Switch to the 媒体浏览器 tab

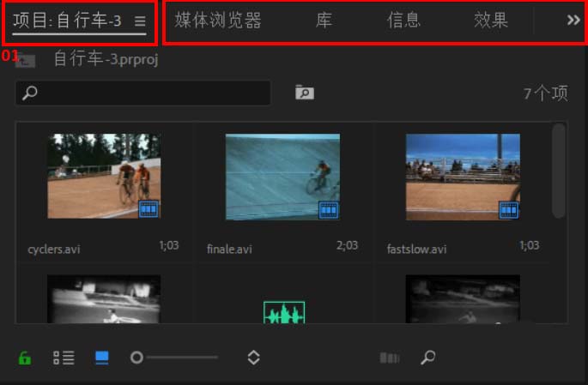pos(218,21)
